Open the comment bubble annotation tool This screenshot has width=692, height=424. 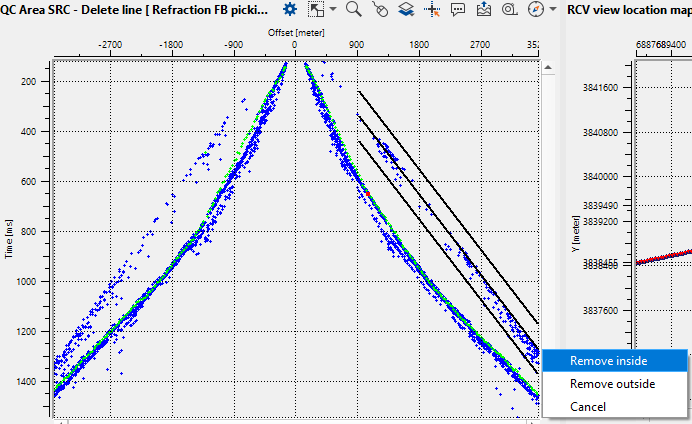(x=458, y=9)
